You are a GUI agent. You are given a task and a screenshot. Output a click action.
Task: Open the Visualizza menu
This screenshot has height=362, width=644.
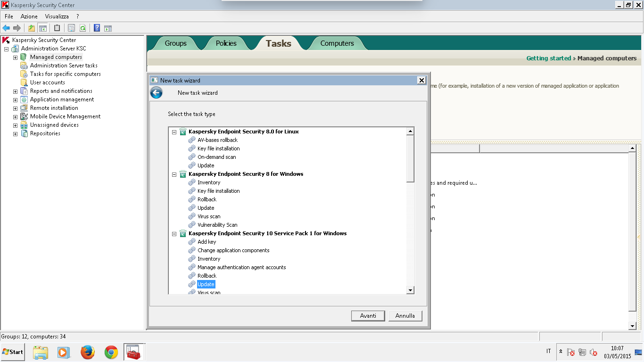[x=57, y=16]
